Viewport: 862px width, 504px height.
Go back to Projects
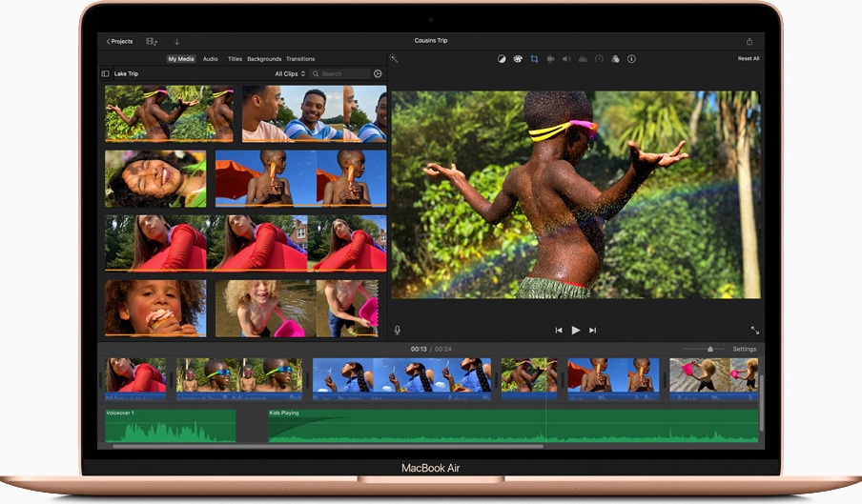(119, 41)
